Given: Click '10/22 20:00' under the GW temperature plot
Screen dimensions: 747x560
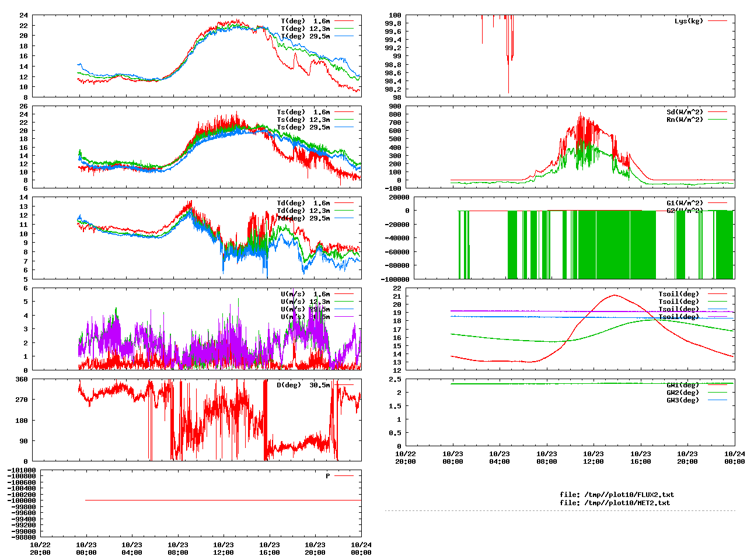Looking at the screenshot, I should click(x=406, y=457).
